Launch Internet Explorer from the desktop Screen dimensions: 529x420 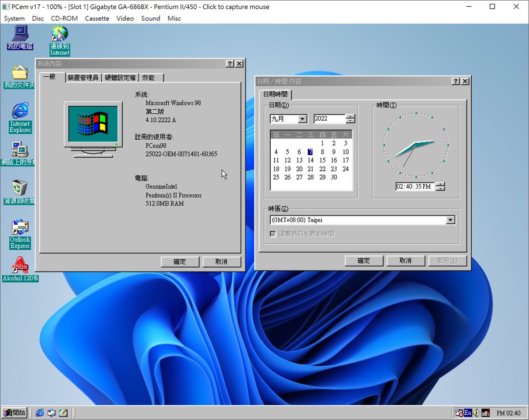(x=20, y=118)
